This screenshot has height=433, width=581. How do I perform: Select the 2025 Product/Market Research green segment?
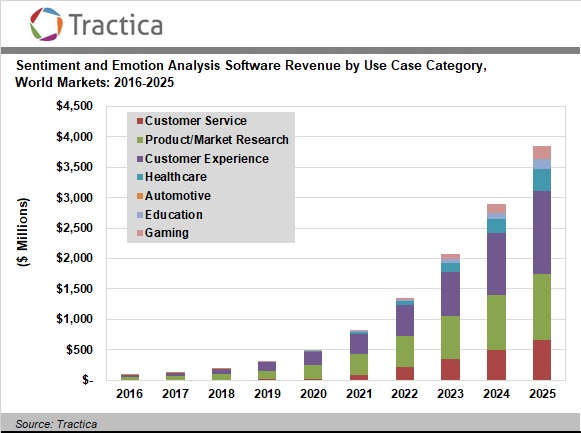(x=542, y=307)
